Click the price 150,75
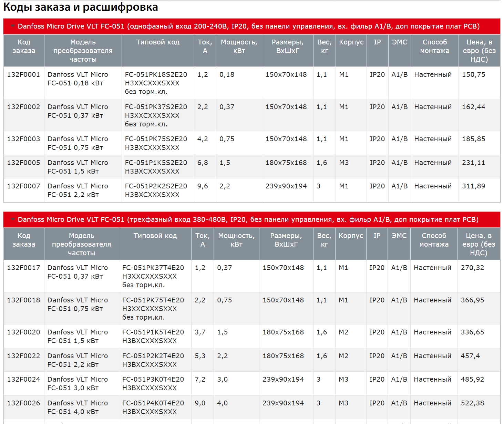The height and width of the screenshot is (424, 504). point(474,74)
